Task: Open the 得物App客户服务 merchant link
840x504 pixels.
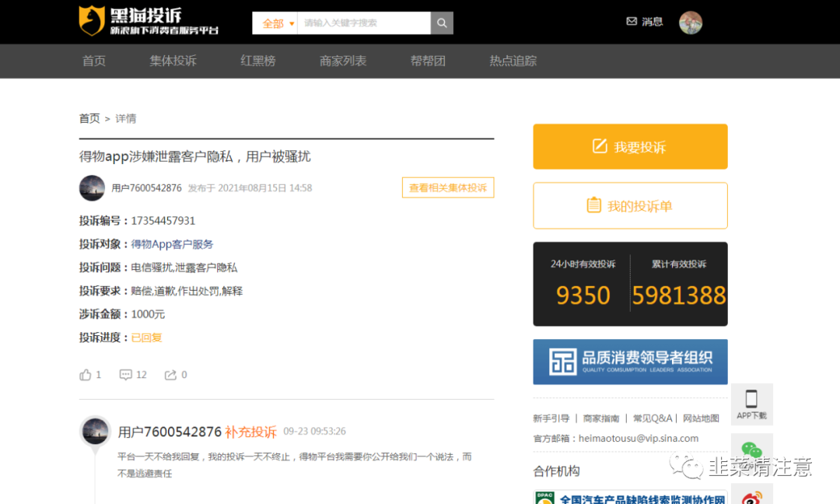Action: click(172, 244)
